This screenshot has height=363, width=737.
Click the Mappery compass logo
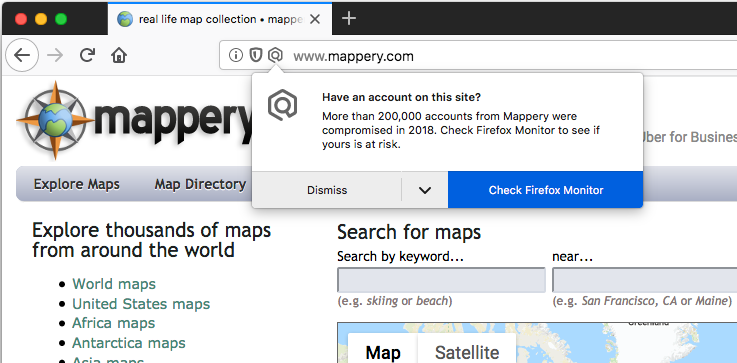pos(55,120)
